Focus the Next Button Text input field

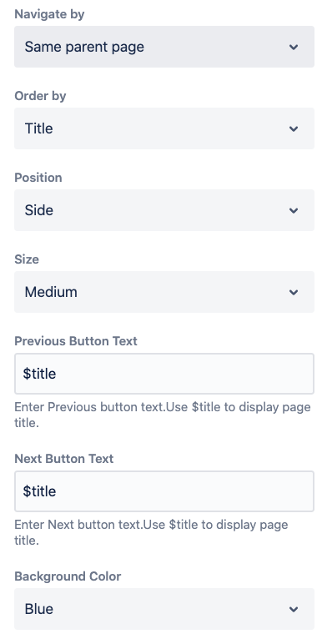click(x=164, y=491)
